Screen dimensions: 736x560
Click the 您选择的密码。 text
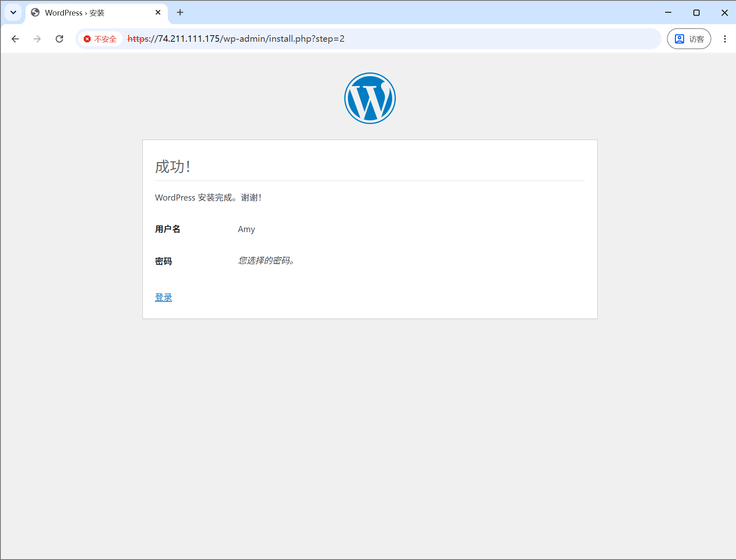point(266,261)
